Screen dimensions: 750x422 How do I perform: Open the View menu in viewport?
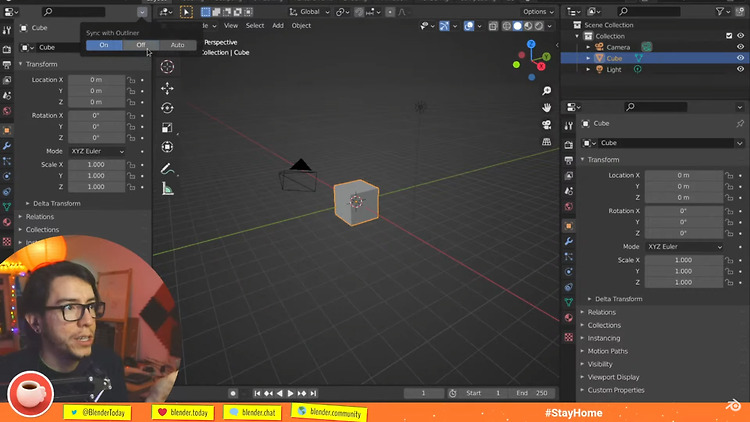click(x=231, y=26)
